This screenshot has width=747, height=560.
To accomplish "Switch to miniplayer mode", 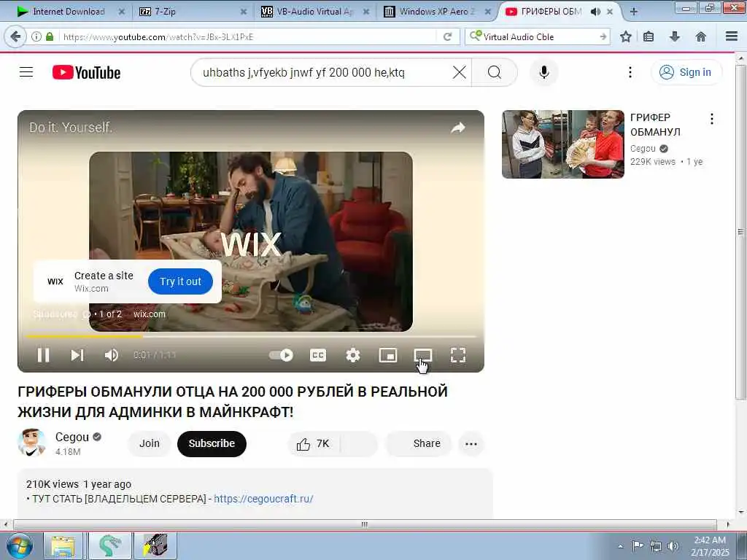I will click(388, 355).
